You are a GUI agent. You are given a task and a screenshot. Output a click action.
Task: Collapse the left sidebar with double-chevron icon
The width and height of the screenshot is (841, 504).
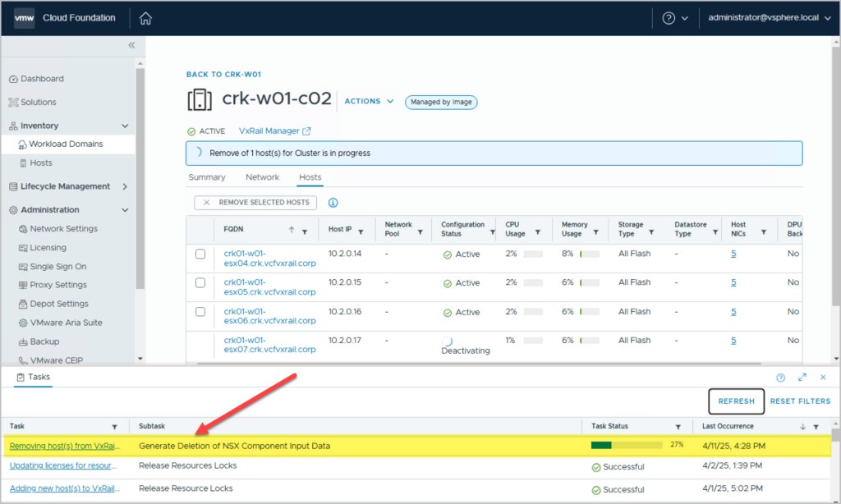click(131, 45)
